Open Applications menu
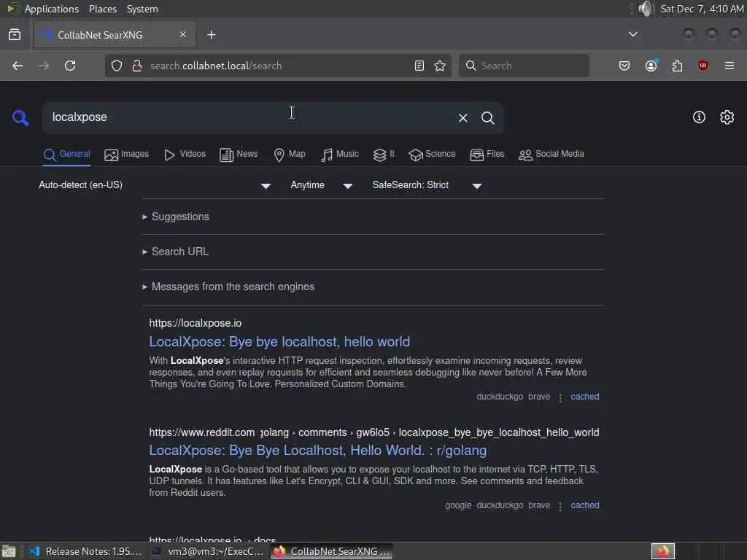Screen dimensions: 747x560 pyautogui.click(x=52, y=9)
